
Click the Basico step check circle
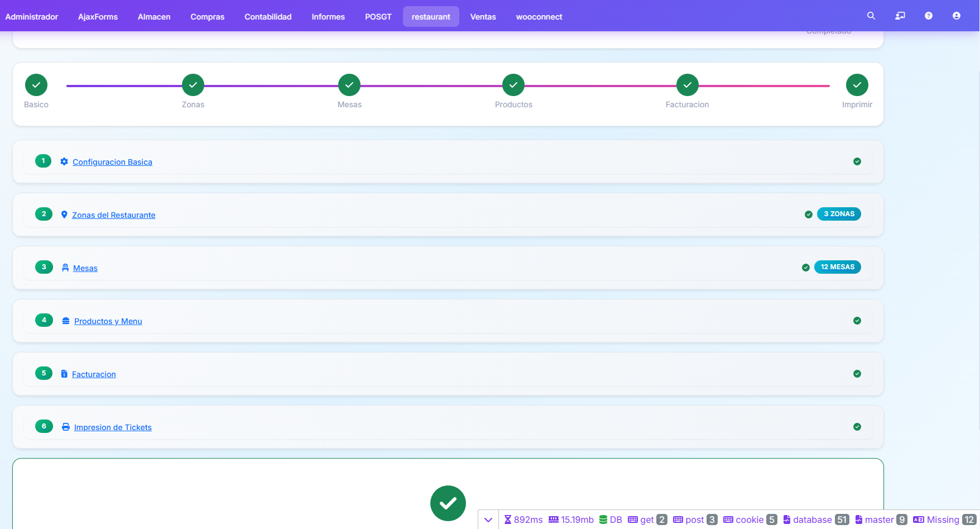pos(36,85)
